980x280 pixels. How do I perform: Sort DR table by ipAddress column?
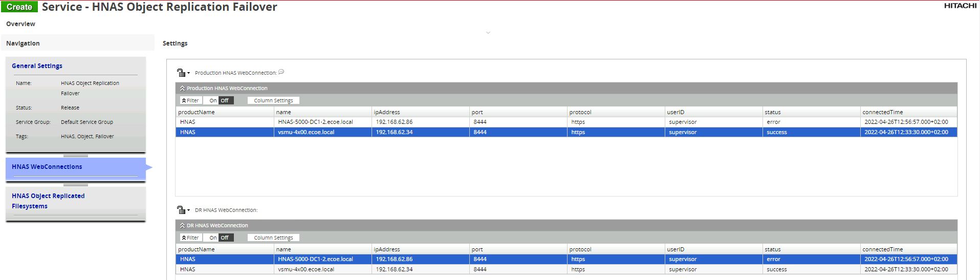420,249
